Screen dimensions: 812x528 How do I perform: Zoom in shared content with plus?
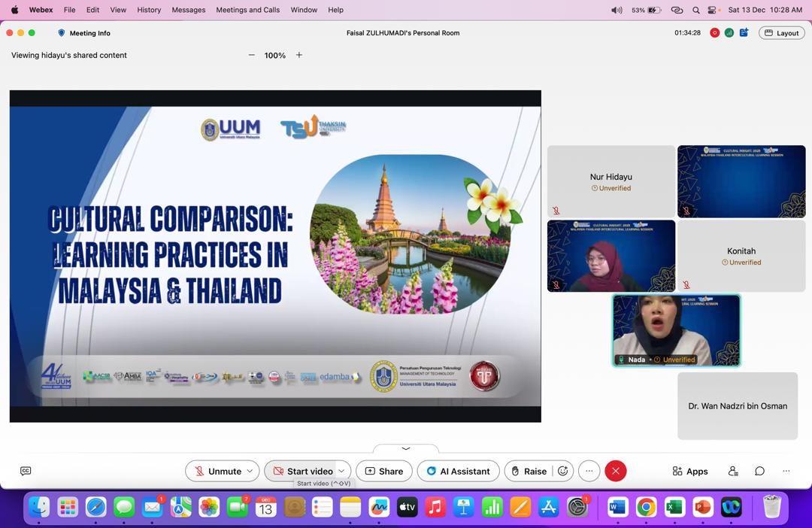(x=298, y=55)
